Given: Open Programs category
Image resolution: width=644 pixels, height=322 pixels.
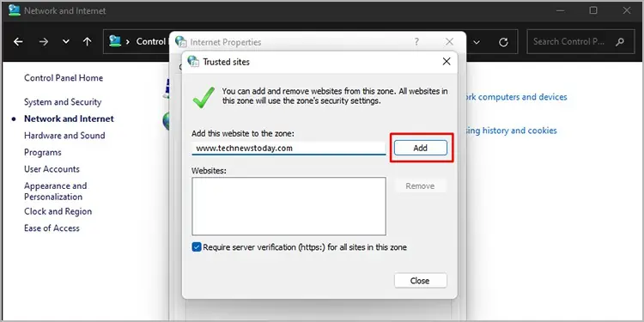Looking at the screenshot, I should (43, 152).
